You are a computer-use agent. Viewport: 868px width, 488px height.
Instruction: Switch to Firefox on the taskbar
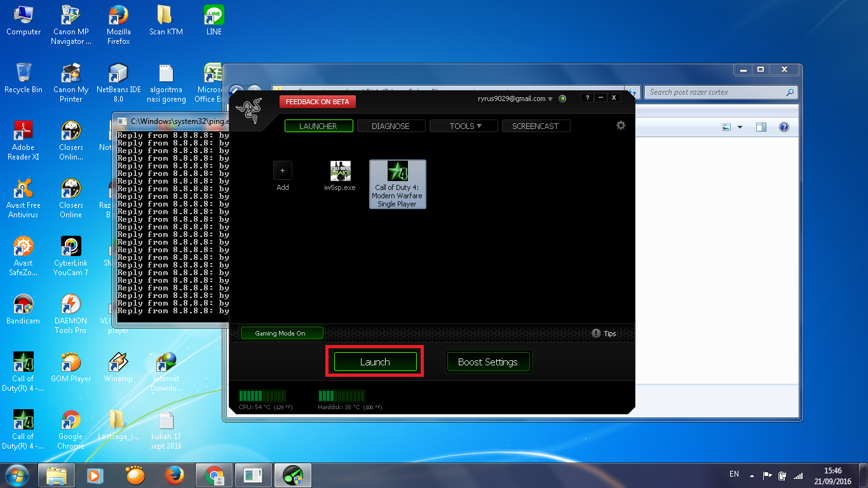173,475
